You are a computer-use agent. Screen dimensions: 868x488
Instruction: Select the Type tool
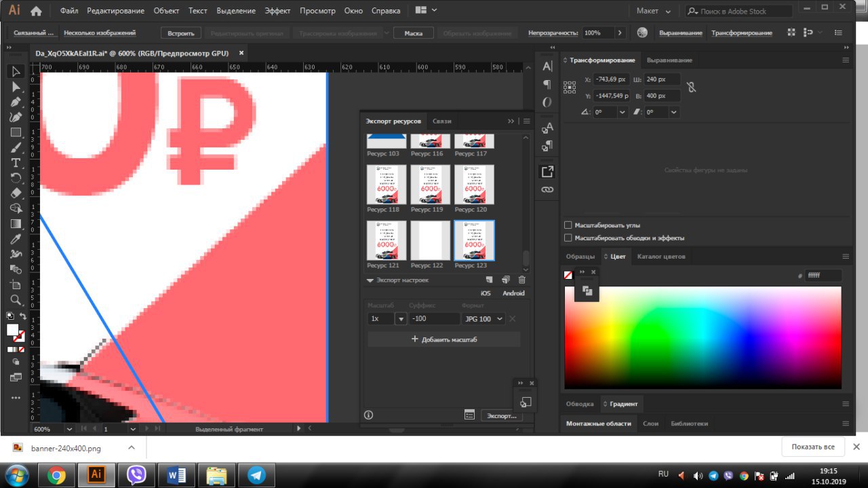pos(16,162)
